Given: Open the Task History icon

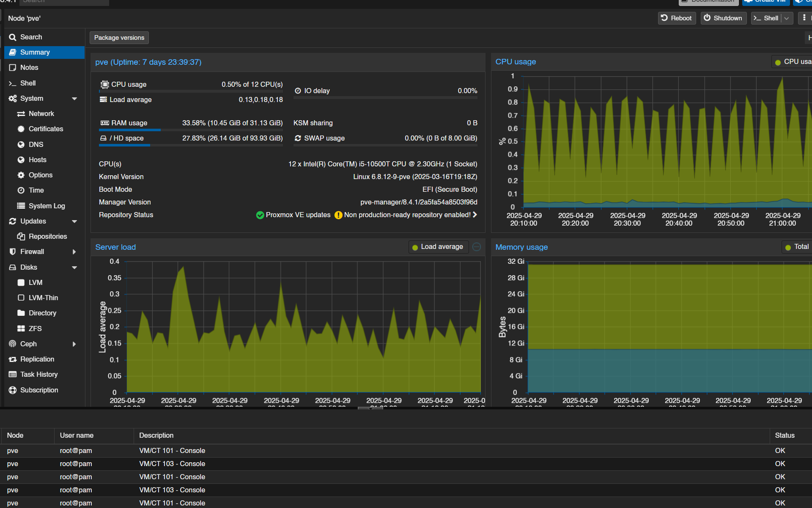Looking at the screenshot, I should pyautogui.click(x=13, y=374).
